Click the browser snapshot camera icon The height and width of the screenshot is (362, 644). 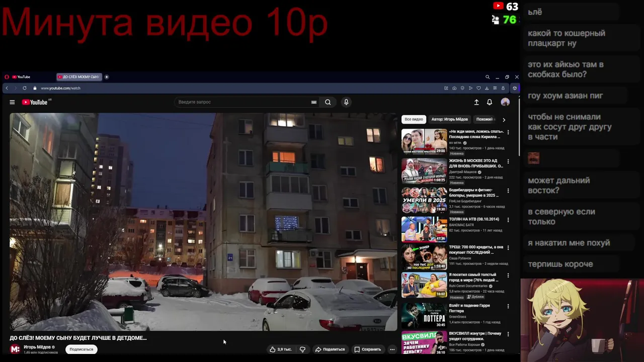(x=454, y=88)
